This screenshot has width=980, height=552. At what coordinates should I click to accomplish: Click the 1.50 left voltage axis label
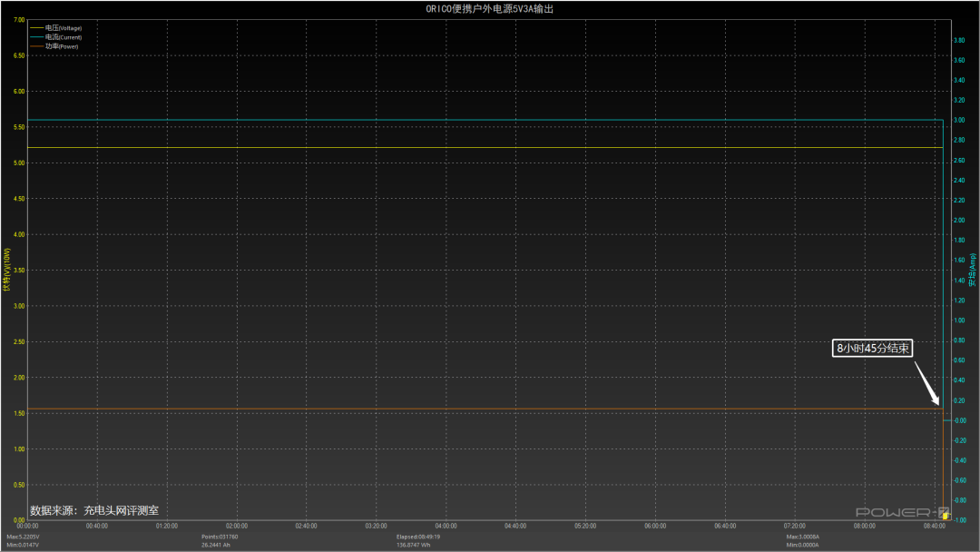pos(19,413)
